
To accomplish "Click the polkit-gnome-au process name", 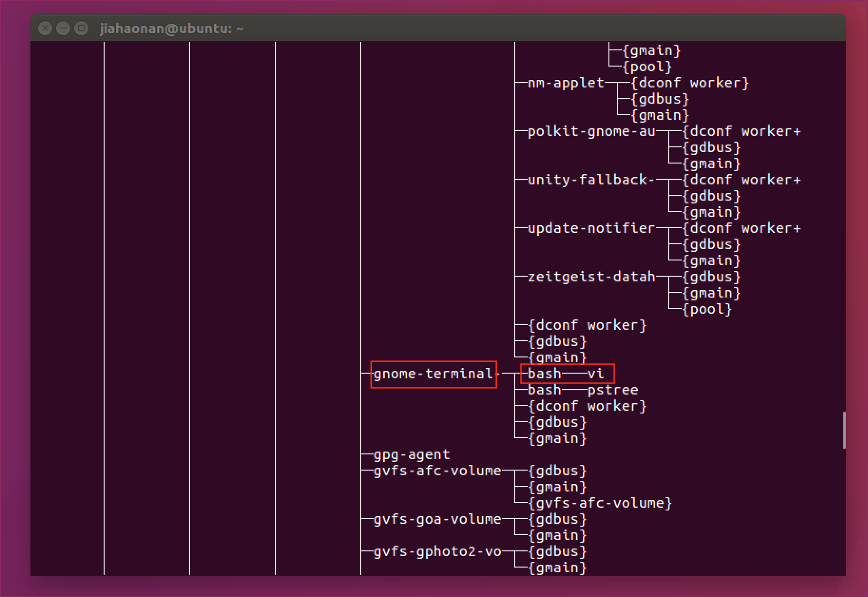I will click(x=591, y=132).
